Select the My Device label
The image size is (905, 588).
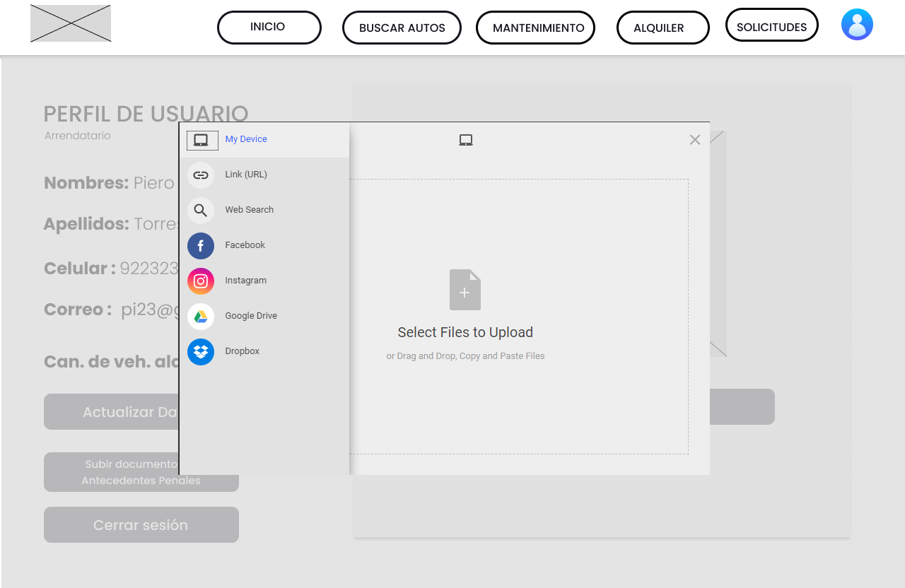(246, 139)
